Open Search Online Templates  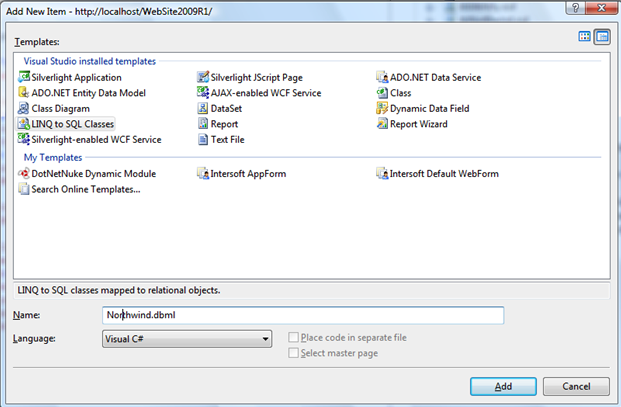[x=85, y=189]
